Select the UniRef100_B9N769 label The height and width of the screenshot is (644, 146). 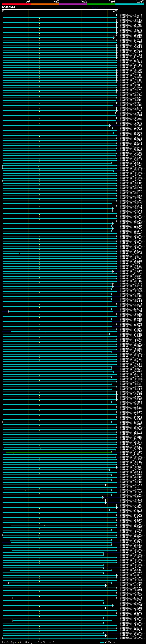(x=131, y=72)
